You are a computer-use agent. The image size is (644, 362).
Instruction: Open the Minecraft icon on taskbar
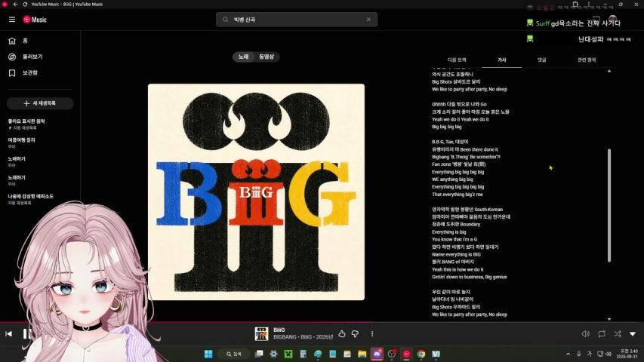[x=288, y=354]
